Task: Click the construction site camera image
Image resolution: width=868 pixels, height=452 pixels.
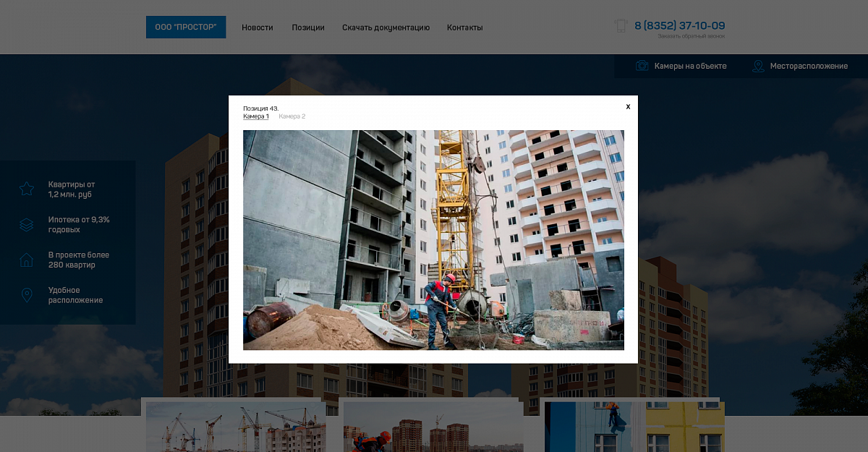Action: [433, 240]
